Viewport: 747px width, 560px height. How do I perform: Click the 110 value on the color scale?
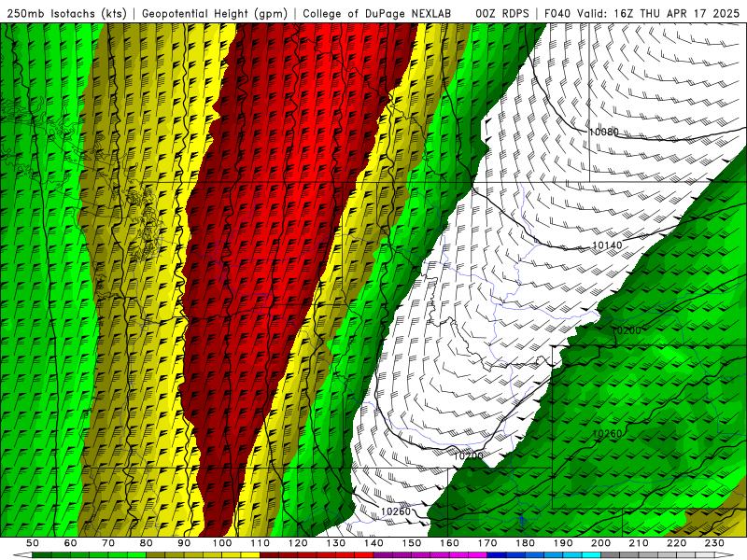point(260,543)
